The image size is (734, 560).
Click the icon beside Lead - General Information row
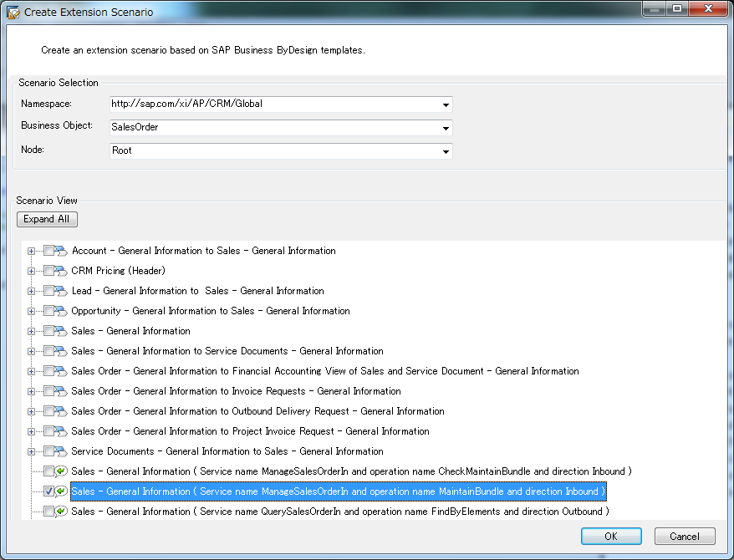pos(61,291)
